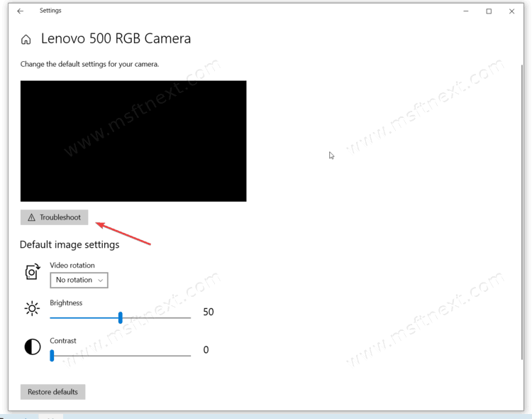Click the Contrast label
Image resolution: width=532 pixels, height=419 pixels.
click(63, 341)
